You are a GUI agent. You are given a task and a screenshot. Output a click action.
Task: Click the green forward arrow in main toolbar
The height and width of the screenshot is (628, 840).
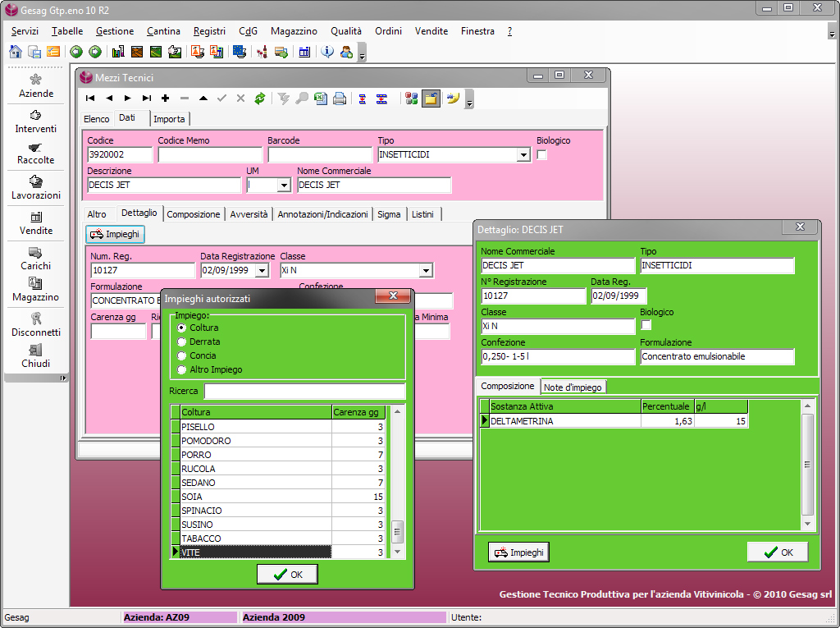95,52
